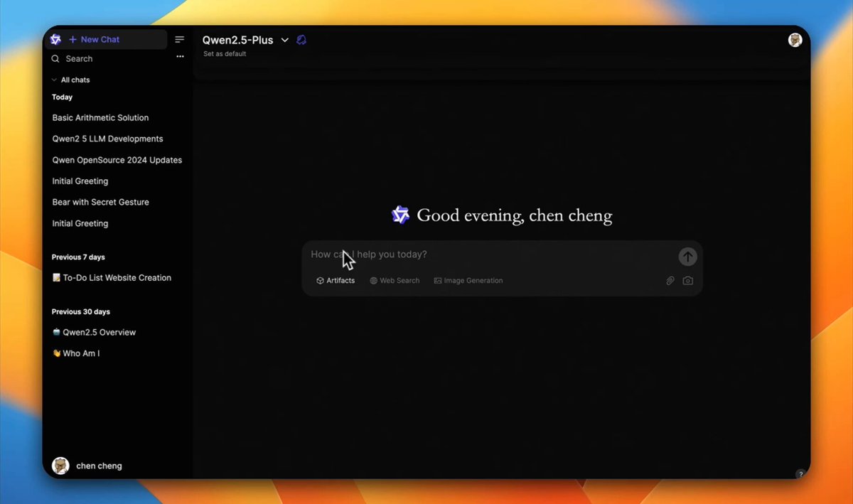Toggle the Image Generation option
Viewport: 853px width, 504px height.
468,281
